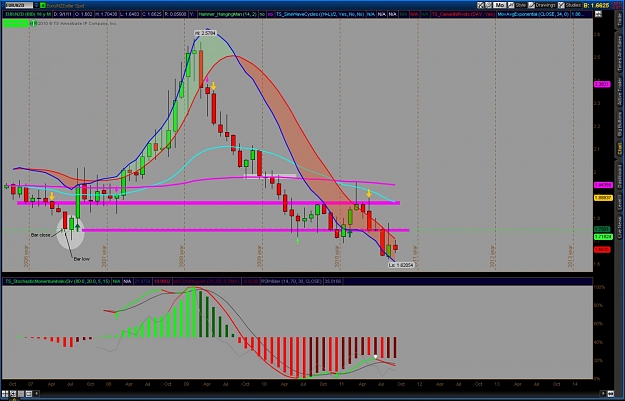
Task: Click the round green icon near copyright text
Action: (x=33, y=24)
